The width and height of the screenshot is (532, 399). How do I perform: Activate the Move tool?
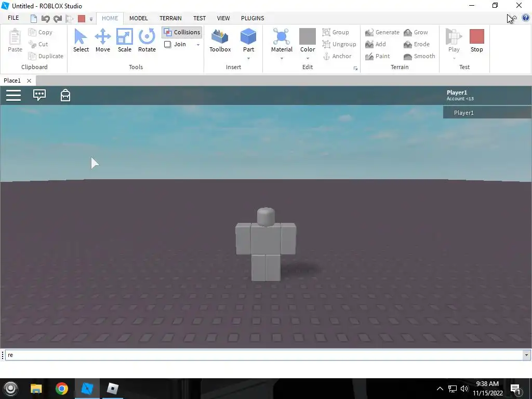(103, 41)
